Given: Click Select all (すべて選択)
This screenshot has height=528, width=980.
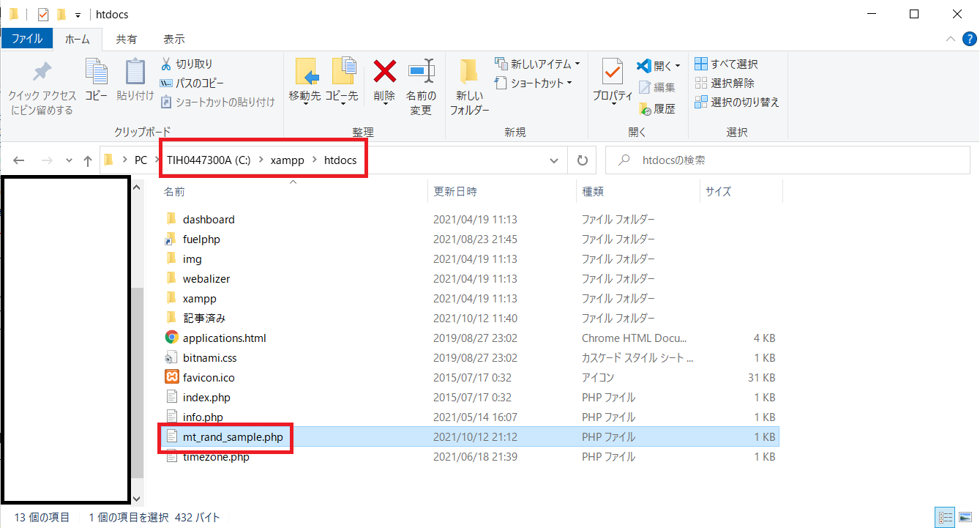Looking at the screenshot, I should pyautogui.click(x=726, y=64).
